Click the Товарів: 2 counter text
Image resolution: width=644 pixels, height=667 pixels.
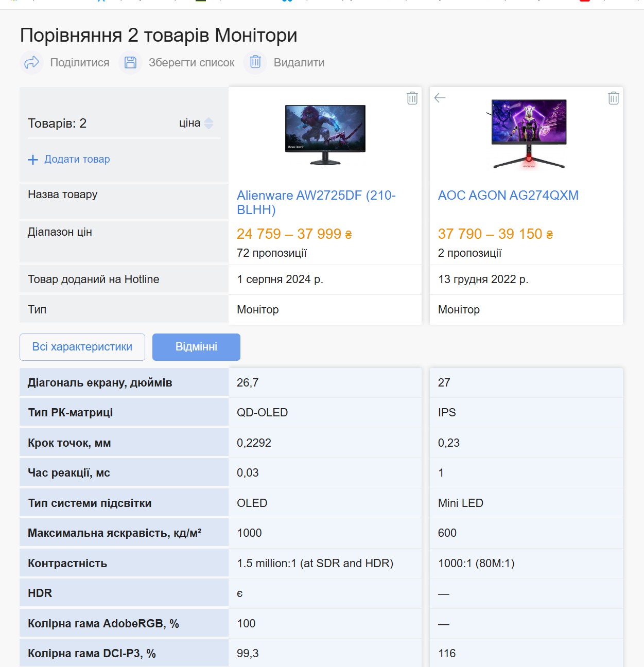[x=57, y=124]
